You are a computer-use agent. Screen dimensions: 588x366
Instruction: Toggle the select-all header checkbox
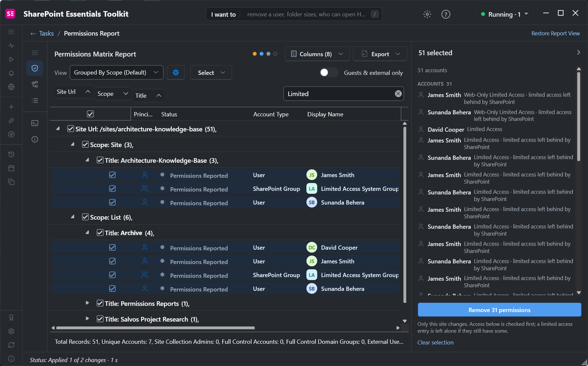pyautogui.click(x=90, y=114)
